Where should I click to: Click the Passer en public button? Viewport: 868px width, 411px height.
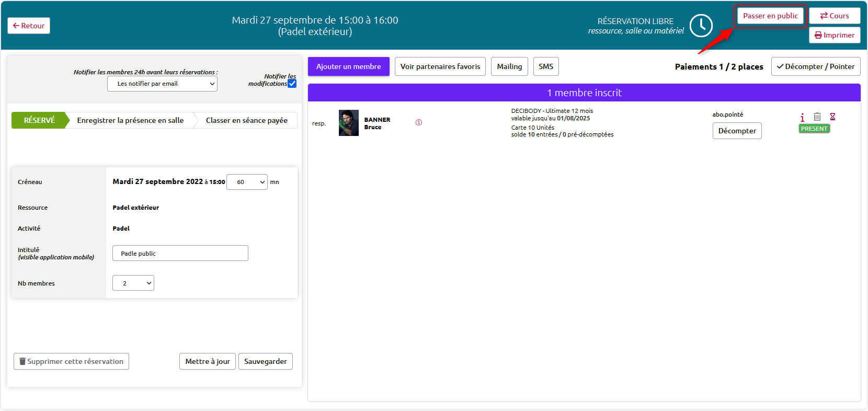(771, 16)
